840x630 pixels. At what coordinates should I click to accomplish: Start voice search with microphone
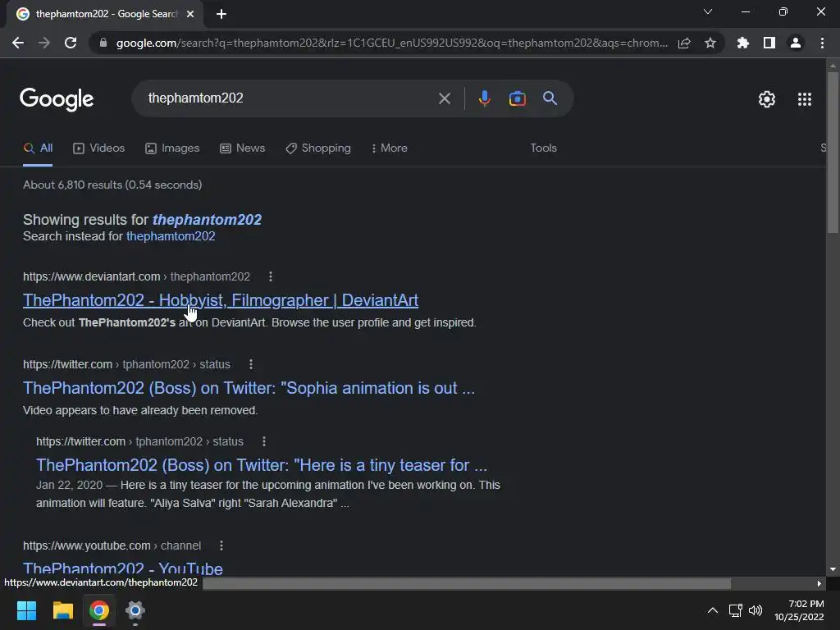[x=484, y=98]
